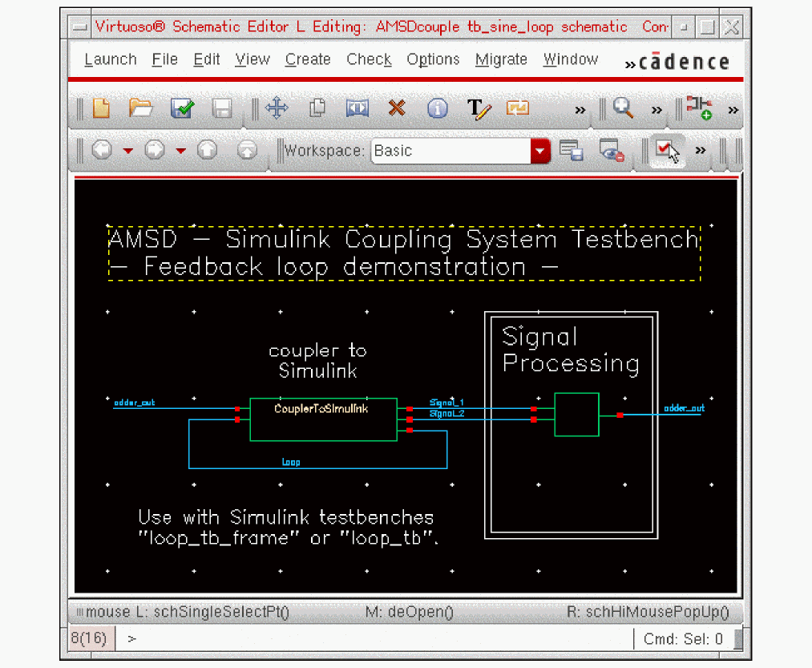The height and width of the screenshot is (668, 812).
Task: Select the Loop wire label
Action: [x=291, y=462]
